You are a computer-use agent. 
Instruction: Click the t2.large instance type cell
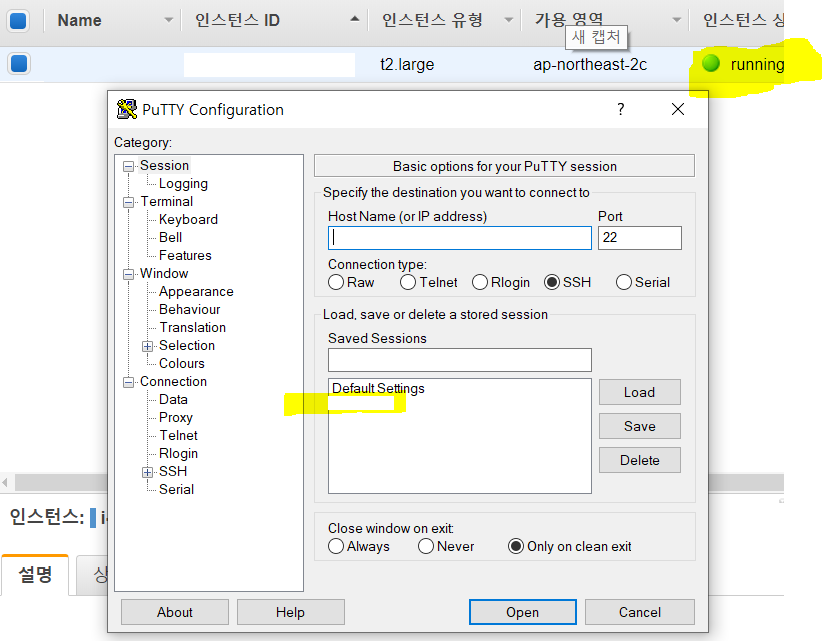(x=407, y=64)
